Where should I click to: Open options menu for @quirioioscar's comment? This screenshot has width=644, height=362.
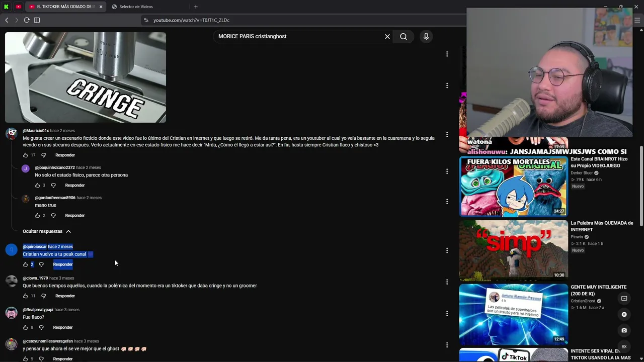tap(447, 250)
